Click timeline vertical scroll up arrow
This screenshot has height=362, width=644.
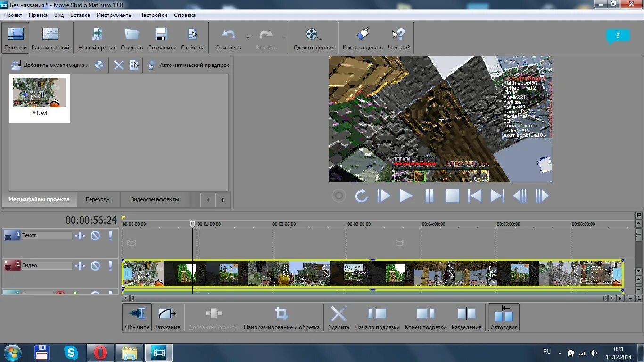pos(639,224)
